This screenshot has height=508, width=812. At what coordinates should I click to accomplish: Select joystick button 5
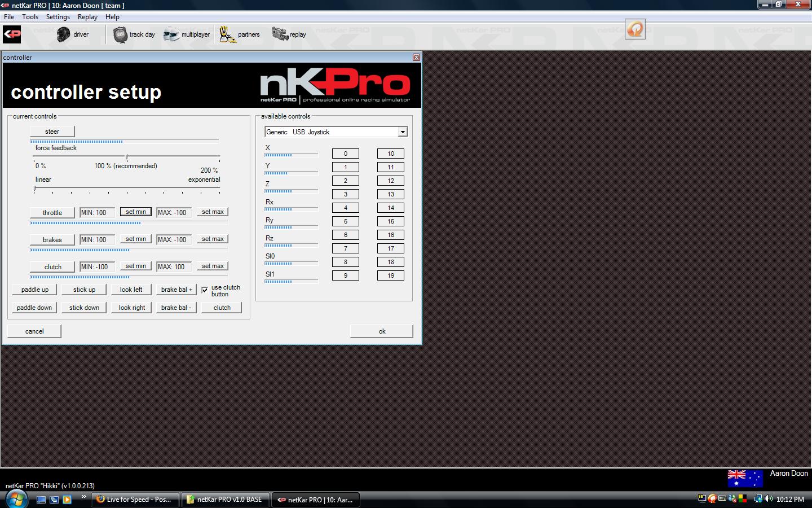346,221
